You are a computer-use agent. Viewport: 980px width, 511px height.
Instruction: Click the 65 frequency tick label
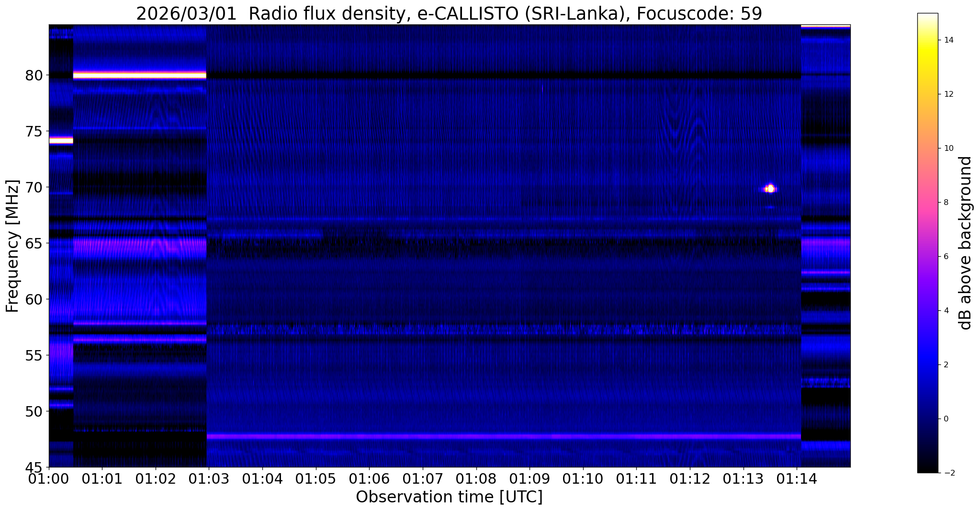click(x=34, y=243)
